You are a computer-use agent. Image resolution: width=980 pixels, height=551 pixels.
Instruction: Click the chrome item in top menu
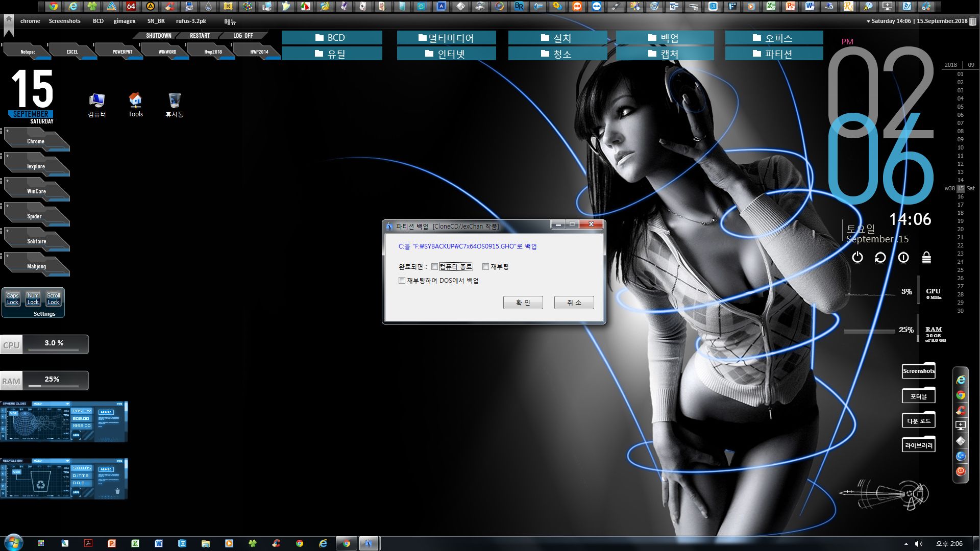tap(30, 21)
